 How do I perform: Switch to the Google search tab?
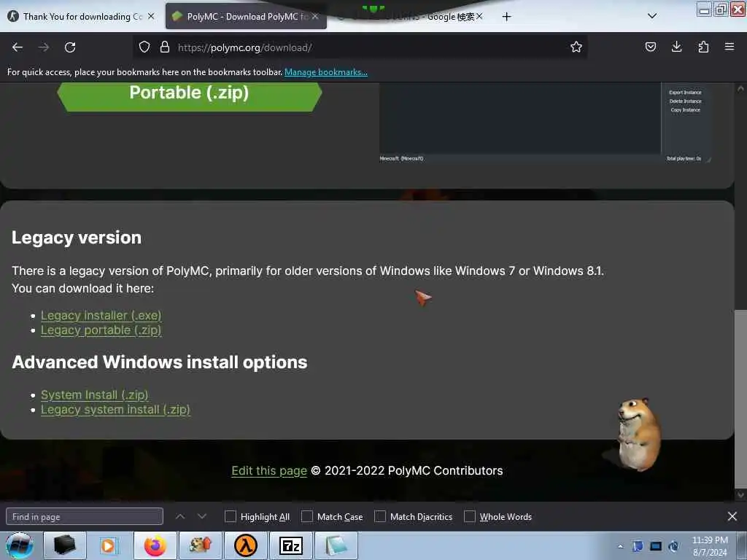click(410, 17)
